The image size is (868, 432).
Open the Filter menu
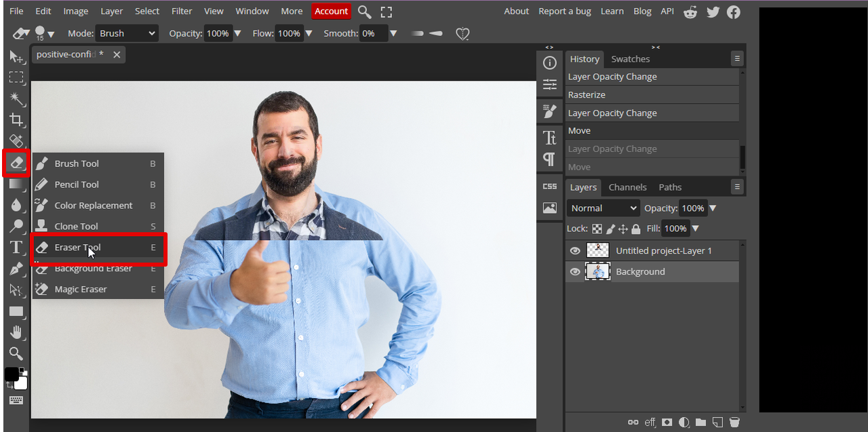point(182,12)
